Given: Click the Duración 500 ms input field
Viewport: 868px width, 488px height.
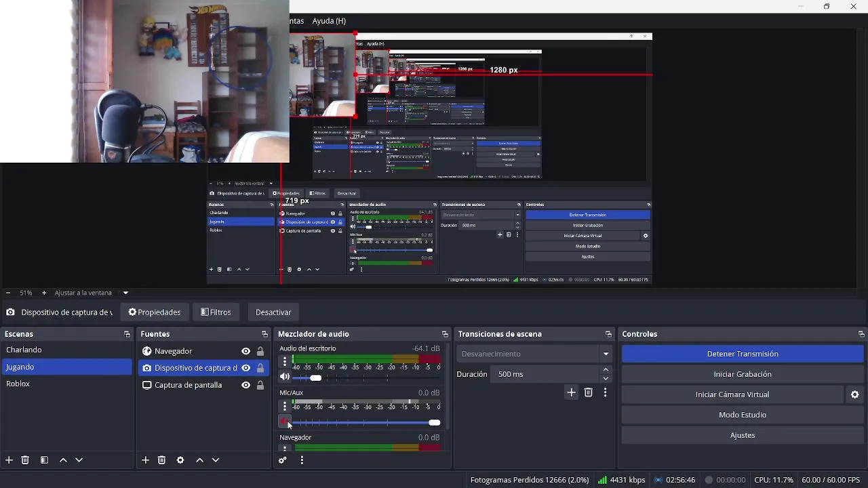Looking at the screenshot, I should [545, 374].
